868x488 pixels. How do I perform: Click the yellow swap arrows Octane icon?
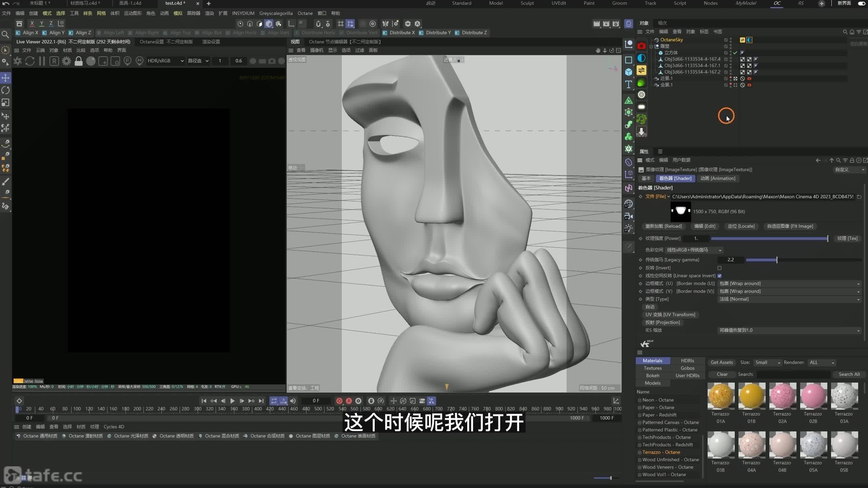tap(641, 70)
